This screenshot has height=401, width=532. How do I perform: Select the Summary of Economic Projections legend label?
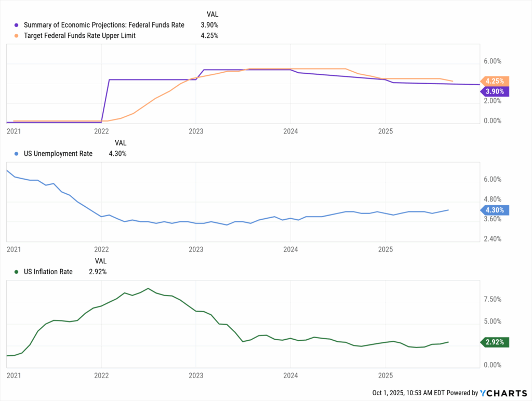103,25
